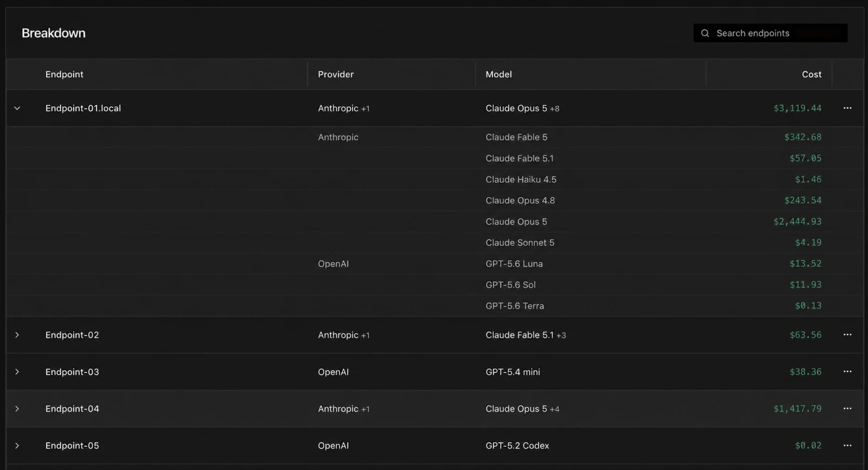Click the Claude Opus 5 sub-row costing $2,444.93
Screen dimensions: 868x470
tap(435, 222)
